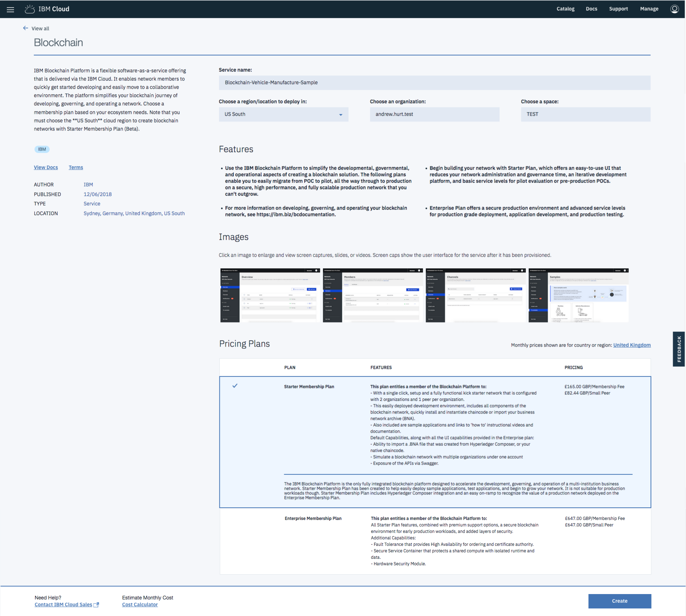
Task: Click the dropdown arrow in the region selector
Action: (341, 115)
